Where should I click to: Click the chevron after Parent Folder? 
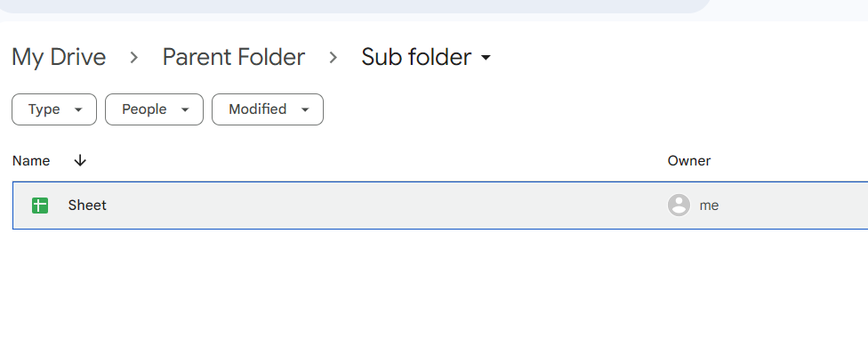click(333, 57)
